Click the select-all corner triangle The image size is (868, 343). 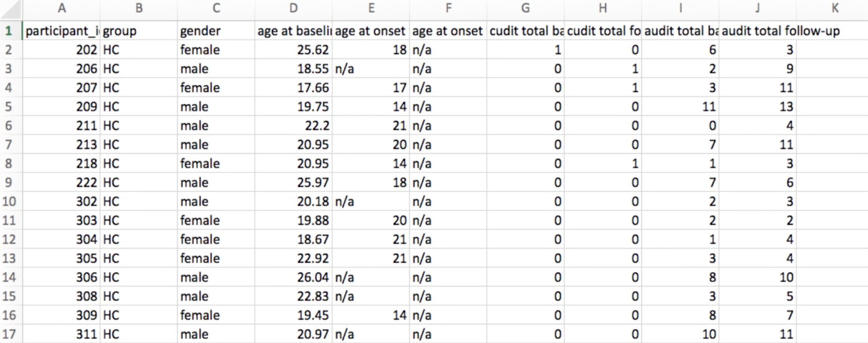[11, 10]
